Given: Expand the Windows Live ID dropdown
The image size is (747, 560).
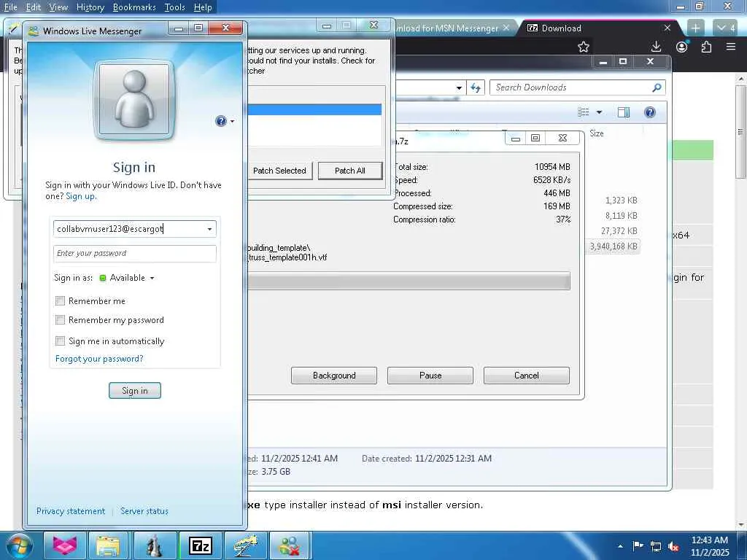Looking at the screenshot, I should click(x=209, y=229).
